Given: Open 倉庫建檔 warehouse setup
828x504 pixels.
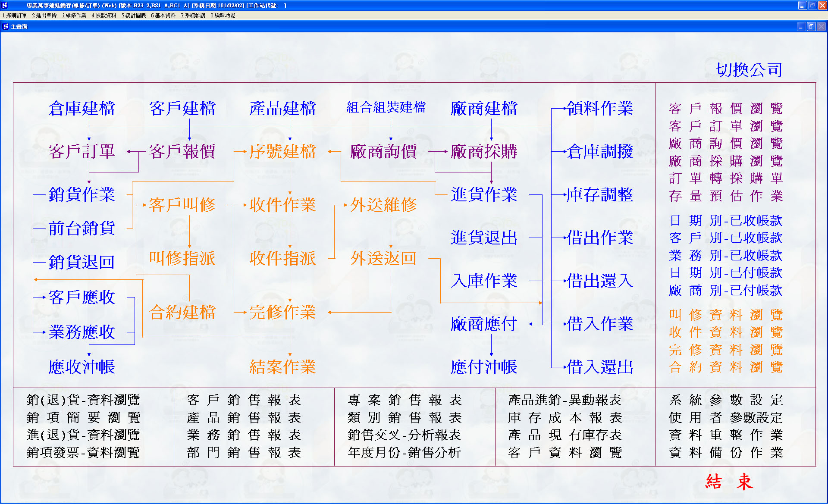Looking at the screenshot, I should pos(82,109).
